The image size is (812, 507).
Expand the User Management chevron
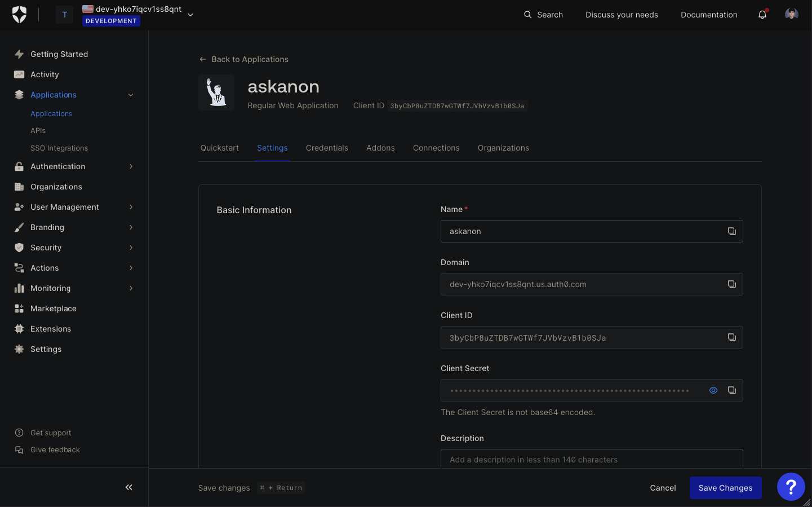pyautogui.click(x=131, y=207)
